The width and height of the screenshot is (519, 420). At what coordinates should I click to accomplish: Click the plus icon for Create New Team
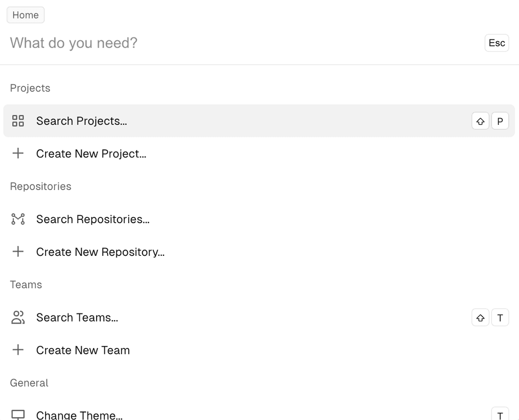coord(18,350)
